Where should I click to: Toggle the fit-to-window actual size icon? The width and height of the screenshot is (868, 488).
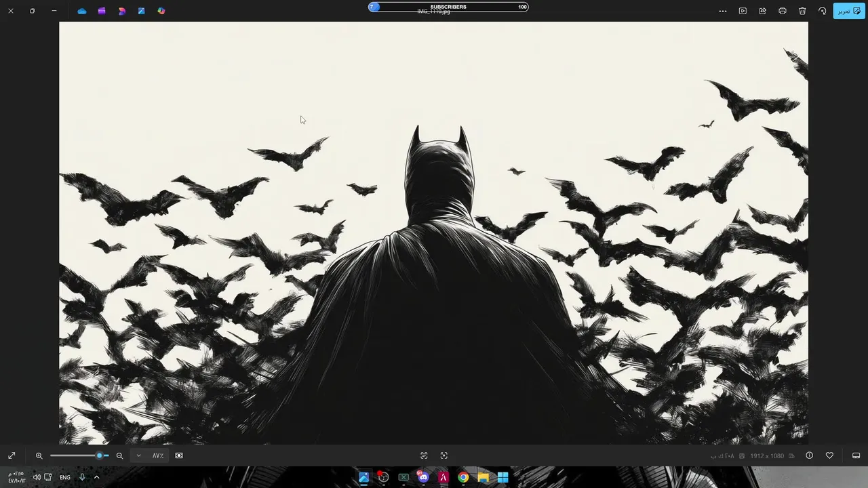(179, 455)
